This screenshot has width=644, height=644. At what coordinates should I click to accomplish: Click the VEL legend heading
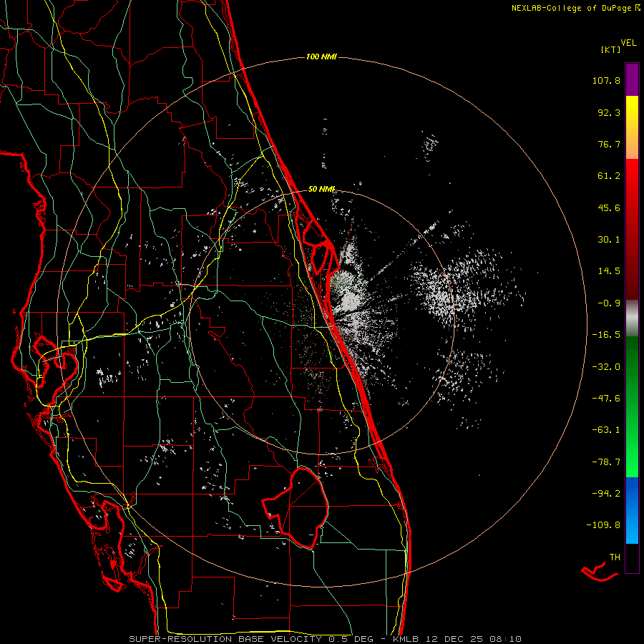pyautogui.click(x=628, y=43)
